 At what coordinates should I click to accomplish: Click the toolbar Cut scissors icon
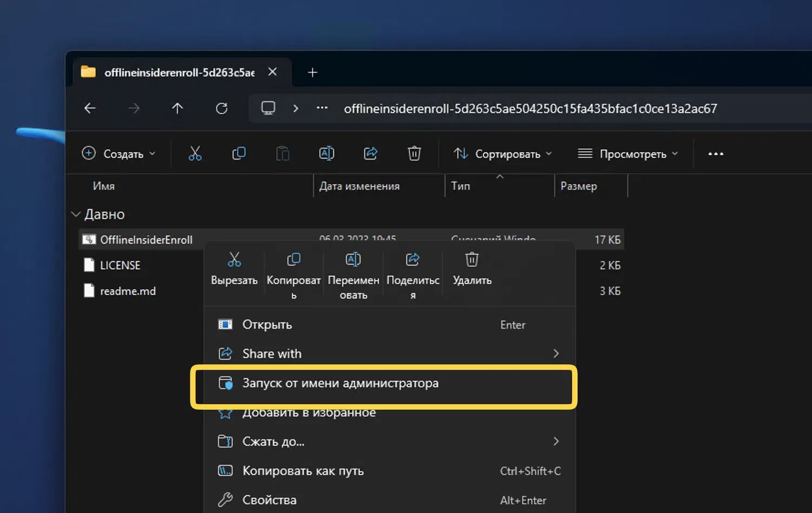click(195, 154)
